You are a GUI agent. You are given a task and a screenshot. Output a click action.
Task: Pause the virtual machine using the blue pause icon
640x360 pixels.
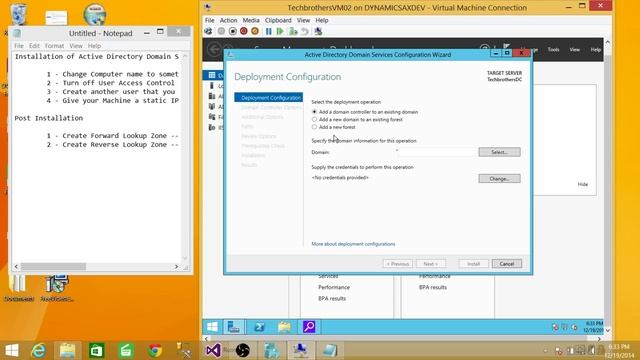(x=269, y=31)
